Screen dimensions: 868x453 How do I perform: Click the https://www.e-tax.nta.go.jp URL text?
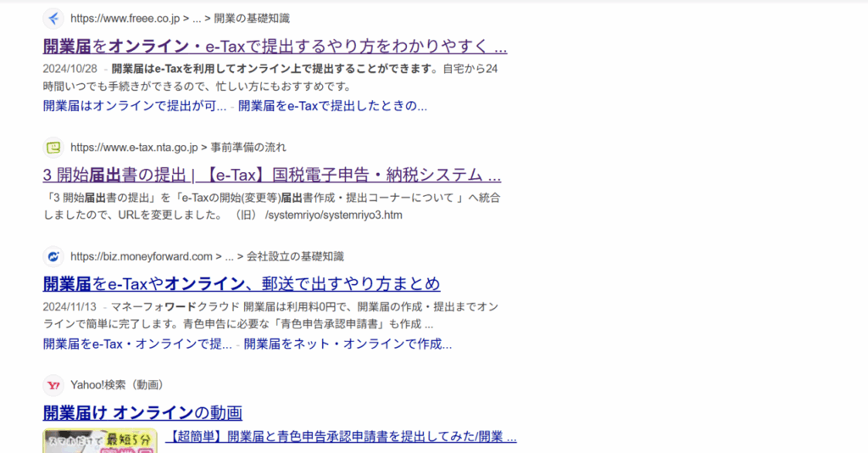[134, 147]
